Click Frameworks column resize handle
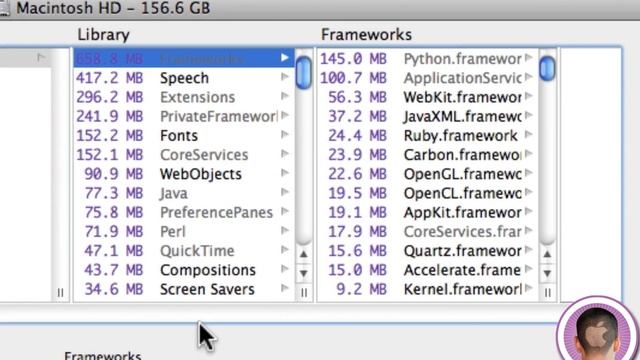 pyautogui.click(x=547, y=292)
